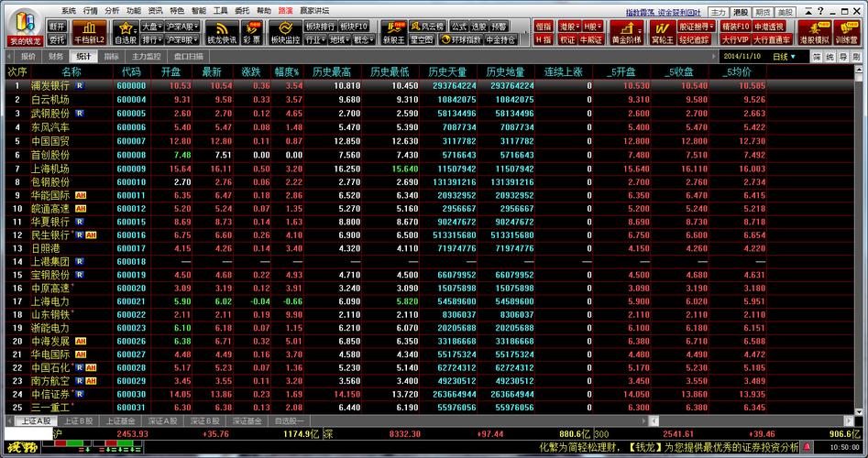Image resolution: width=868 pixels, height=458 pixels.
Task: Click the 板块排行 button
Action: click(320, 27)
